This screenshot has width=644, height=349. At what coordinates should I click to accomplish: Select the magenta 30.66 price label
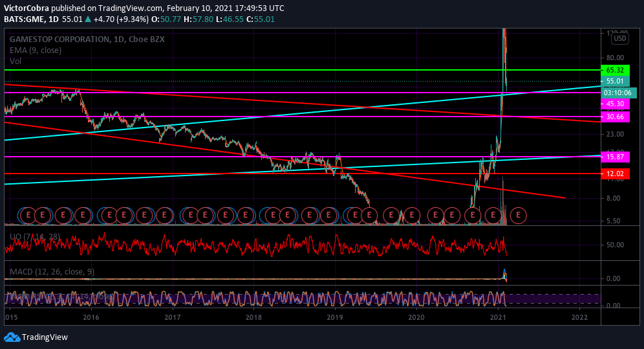pos(615,117)
